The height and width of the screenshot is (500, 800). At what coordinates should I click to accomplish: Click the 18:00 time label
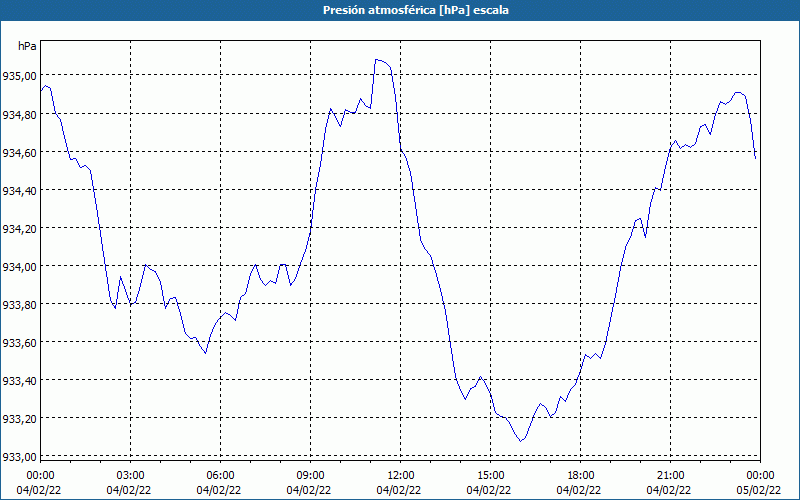[x=581, y=476]
